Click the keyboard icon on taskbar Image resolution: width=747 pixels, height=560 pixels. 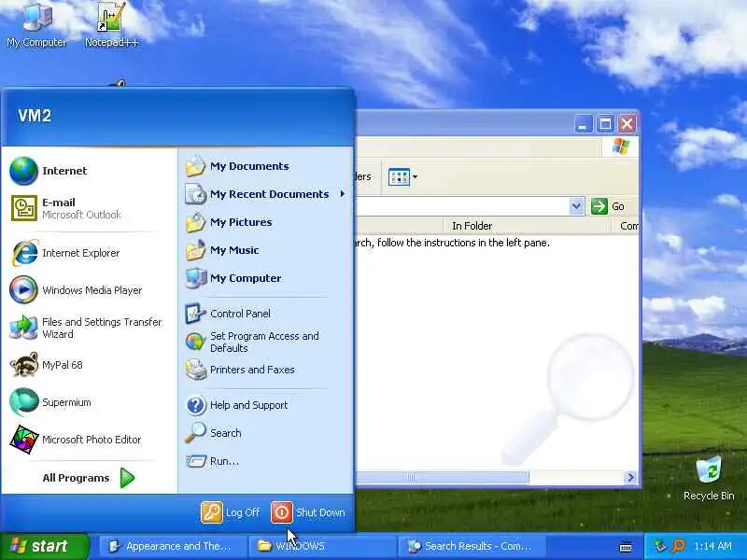point(626,547)
